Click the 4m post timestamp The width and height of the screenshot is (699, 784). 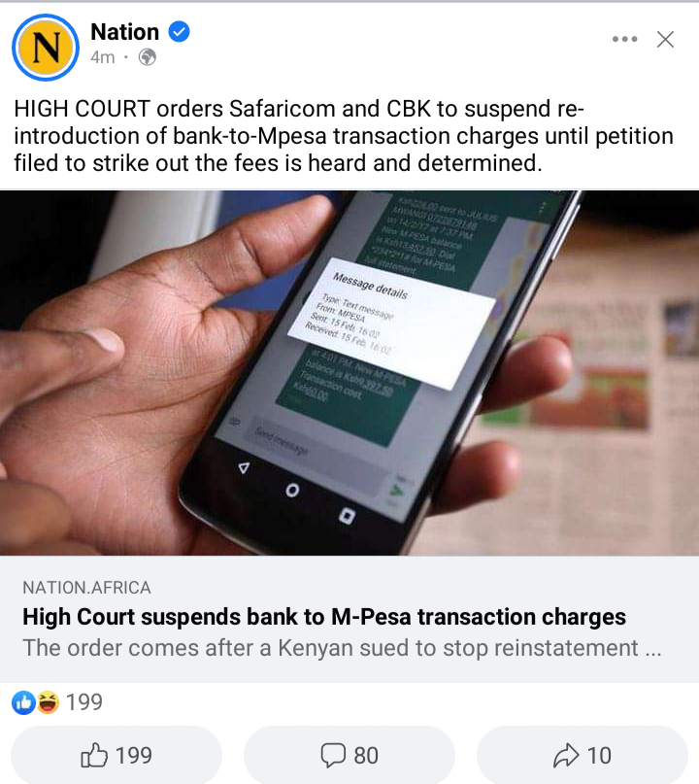[x=103, y=57]
